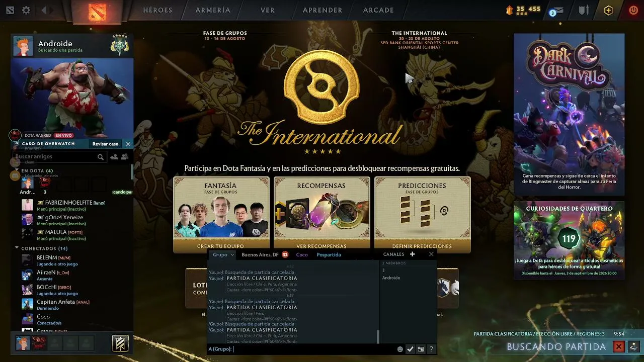
Task: Switch to the Pospartida chat tab
Action: coord(329,255)
